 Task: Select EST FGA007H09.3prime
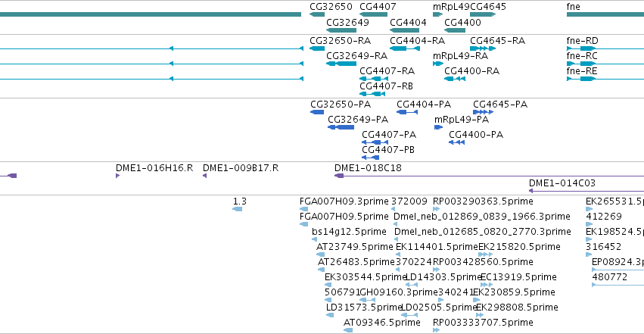pos(304,209)
